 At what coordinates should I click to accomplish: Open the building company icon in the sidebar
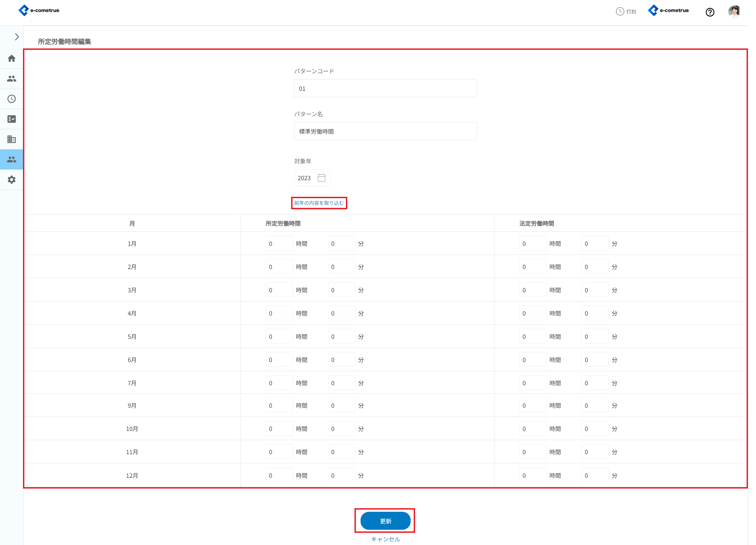pos(12,139)
